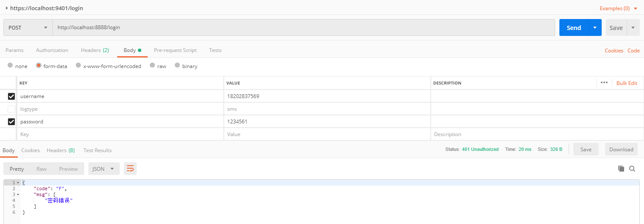Switch to Raw response view
This screenshot has width=644, height=224.
point(41,169)
